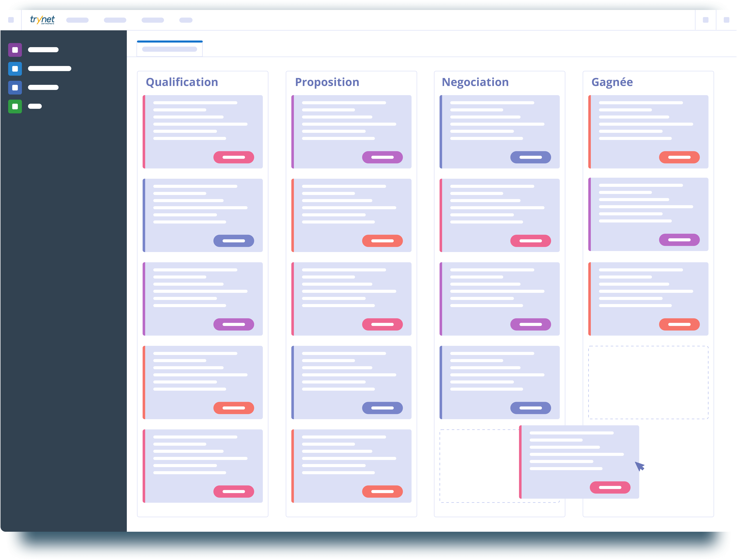Select the sidebar label beside the indigo icon

point(43,87)
